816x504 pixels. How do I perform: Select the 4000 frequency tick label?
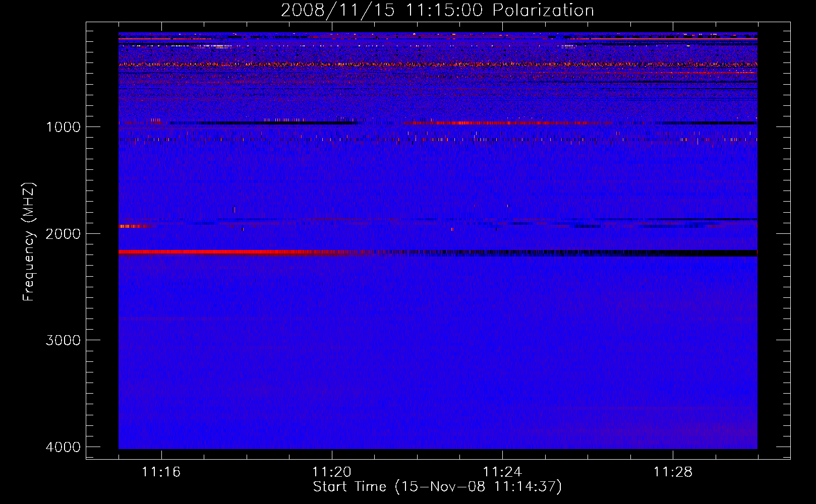[63, 447]
